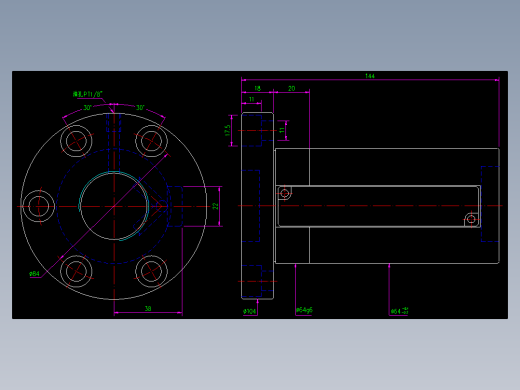Click the PT1/8" oil hole note

[x=88, y=94]
